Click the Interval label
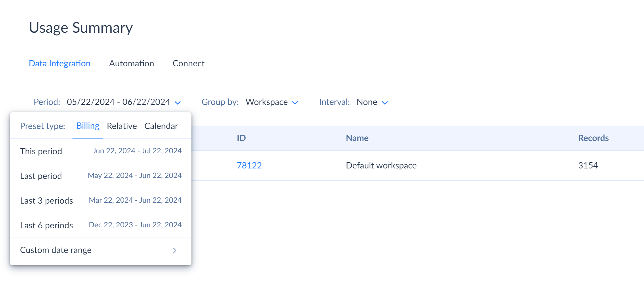644x298 pixels. (x=334, y=102)
